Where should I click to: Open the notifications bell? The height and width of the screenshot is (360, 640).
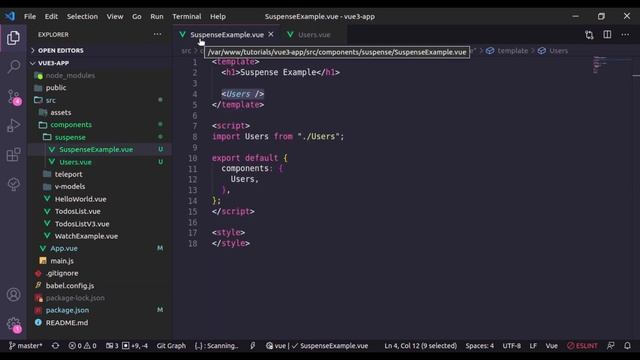click(627, 346)
